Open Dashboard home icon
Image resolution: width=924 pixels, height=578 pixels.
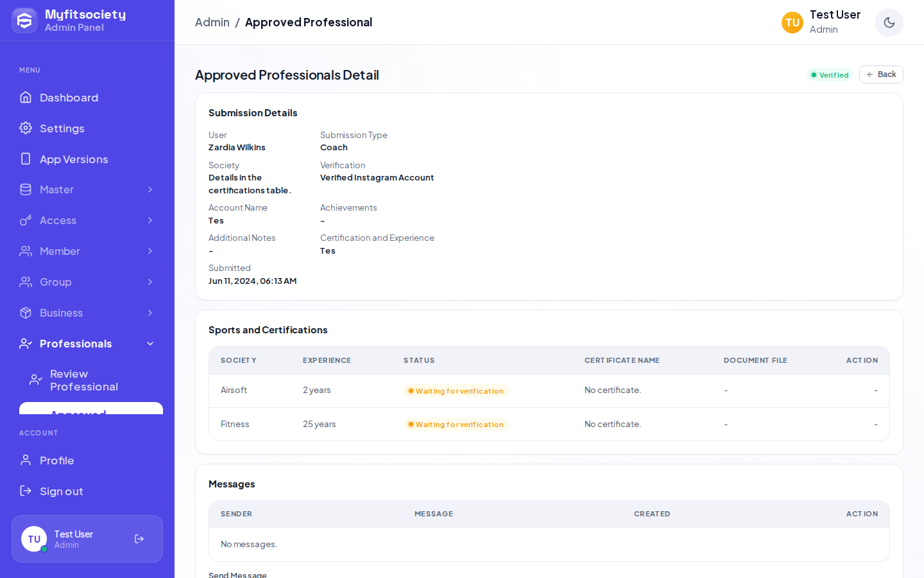click(26, 97)
